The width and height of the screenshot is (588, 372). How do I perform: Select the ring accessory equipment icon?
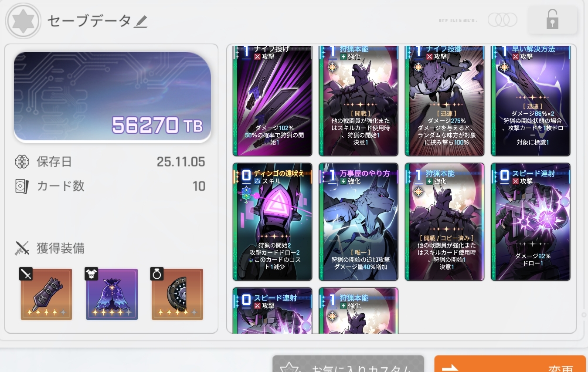coord(177,294)
